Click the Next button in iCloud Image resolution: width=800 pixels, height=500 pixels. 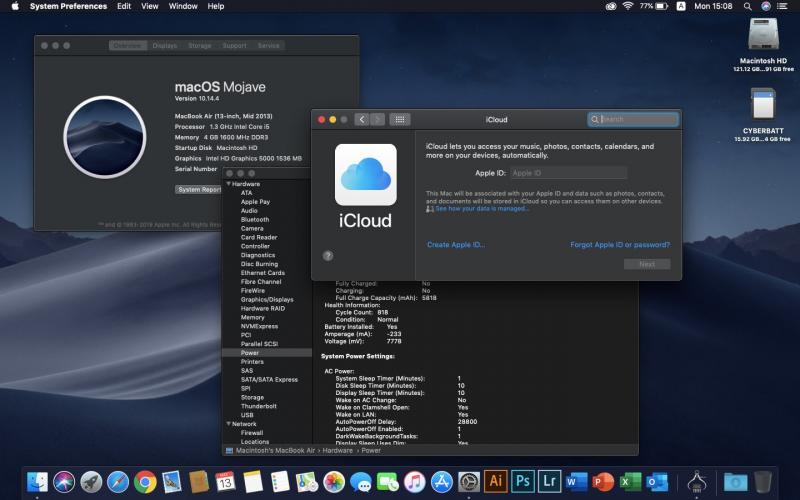pyautogui.click(x=647, y=264)
